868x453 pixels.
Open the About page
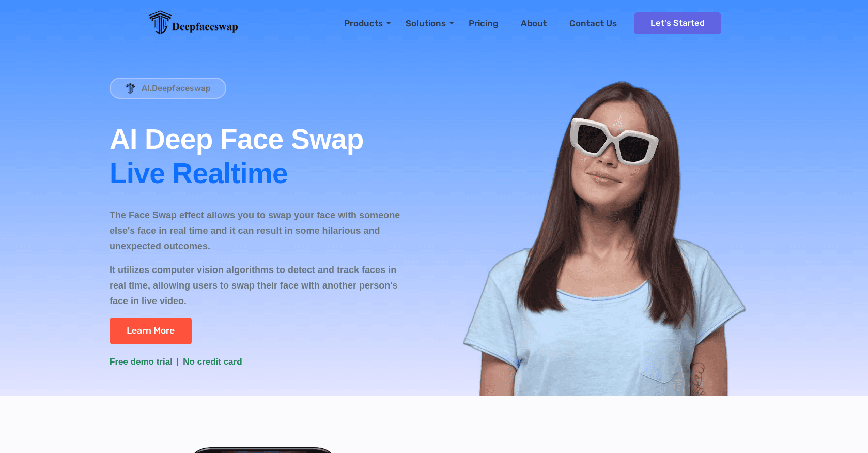tap(534, 23)
